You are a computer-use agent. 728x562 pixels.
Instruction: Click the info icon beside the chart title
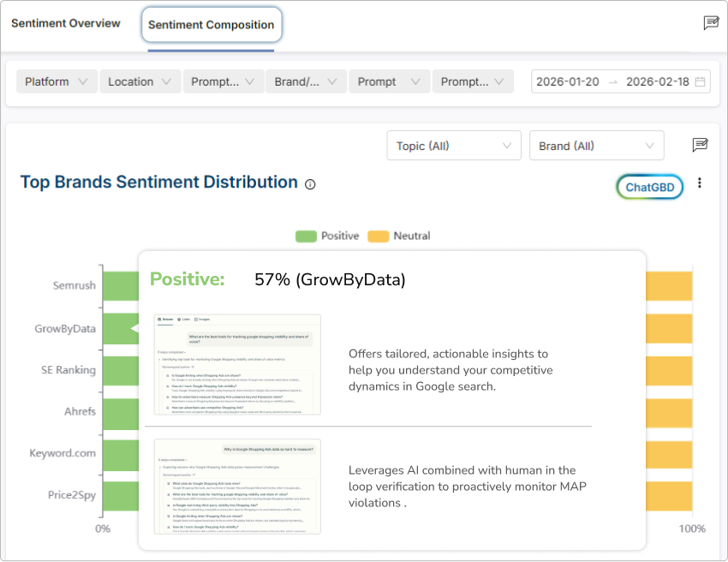point(310,184)
